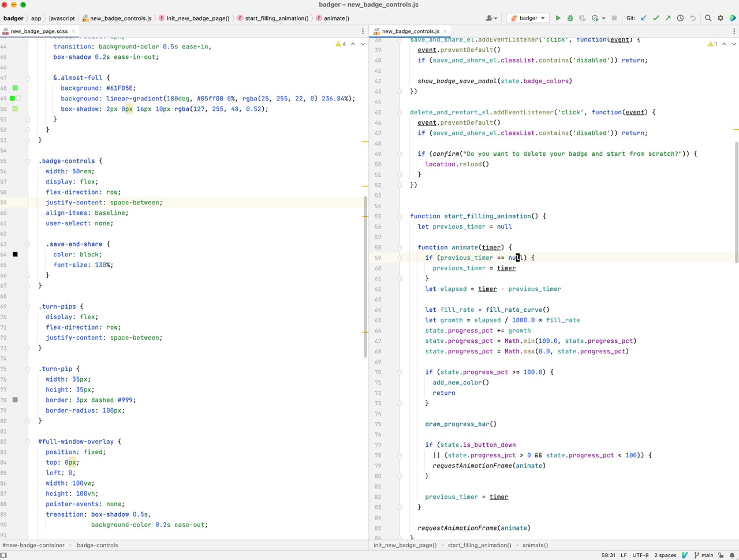Image resolution: width=739 pixels, height=560 pixels.
Task: Open Search Everywhere magnifier
Action: [x=708, y=18]
